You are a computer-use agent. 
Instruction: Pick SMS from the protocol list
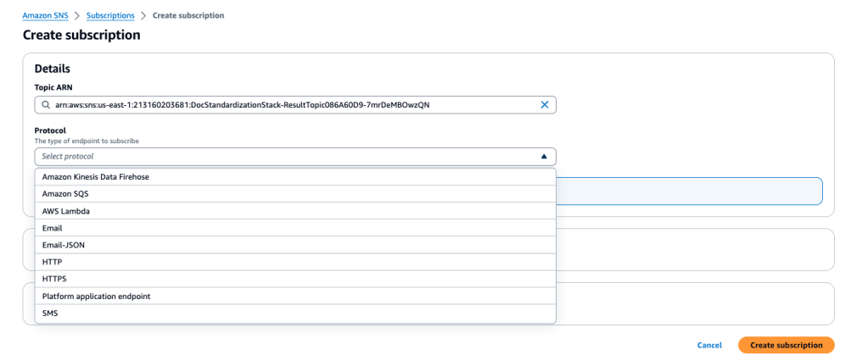pos(50,314)
